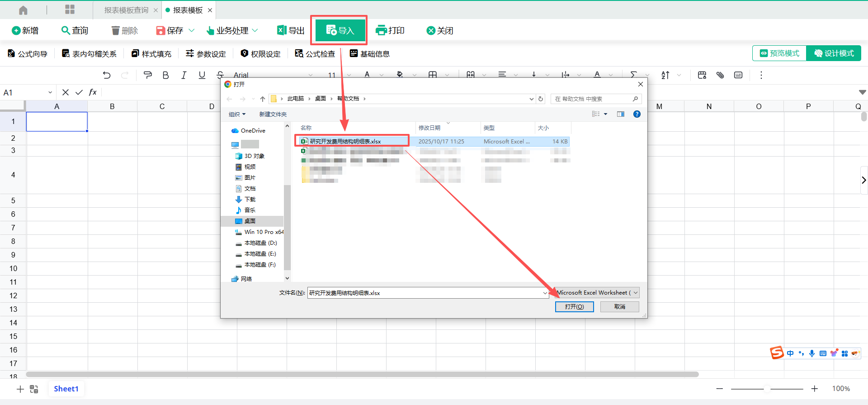Click the Export (导出) Excel icon
This screenshot has height=405, width=868.
point(282,30)
